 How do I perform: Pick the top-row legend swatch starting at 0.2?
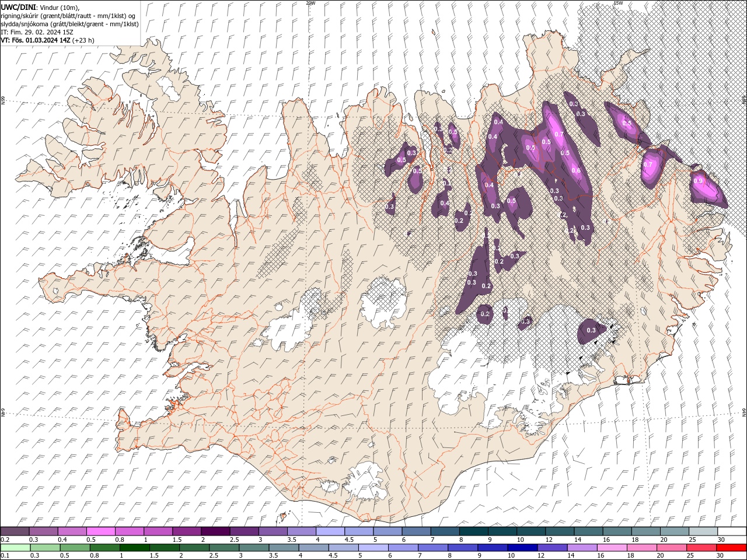pyautogui.click(x=15, y=531)
